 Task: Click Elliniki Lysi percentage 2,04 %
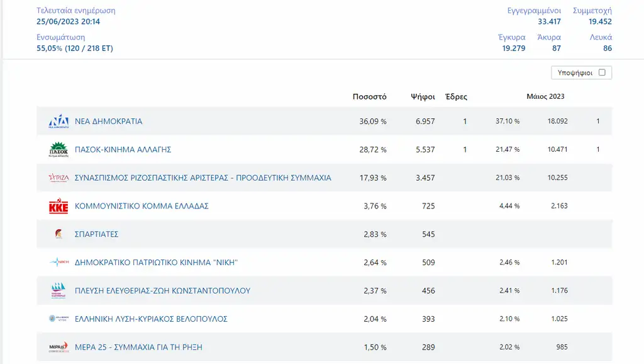(375, 319)
